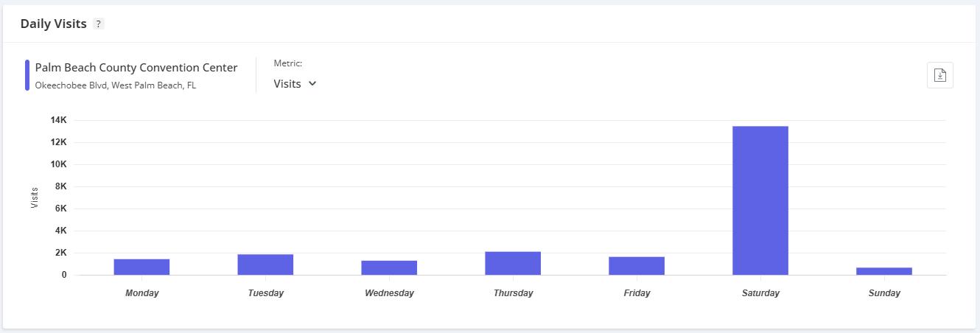The width and height of the screenshot is (980, 333).
Task: Click the download chart icon button
Action: click(x=939, y=75)
